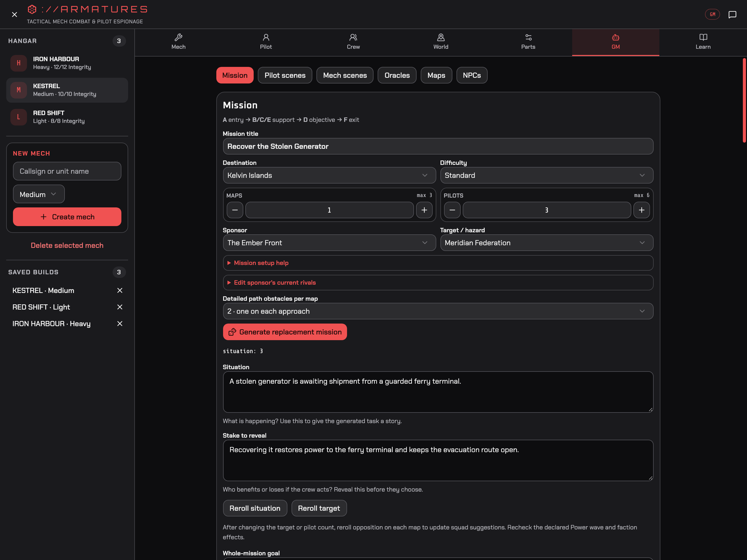Screen dimensions: 747x560
Task: Select IRON HARBOUR mech in hangar
Action: (67, 63)
